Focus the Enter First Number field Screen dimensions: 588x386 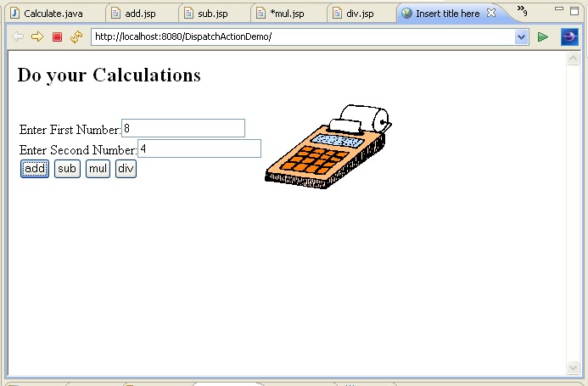183,128
